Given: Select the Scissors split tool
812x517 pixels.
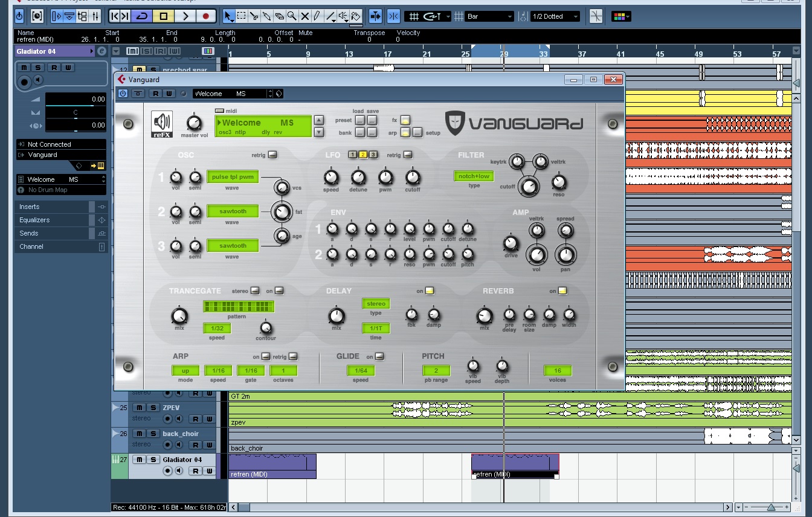Looking at the screenshot, I should click(254, 16).
